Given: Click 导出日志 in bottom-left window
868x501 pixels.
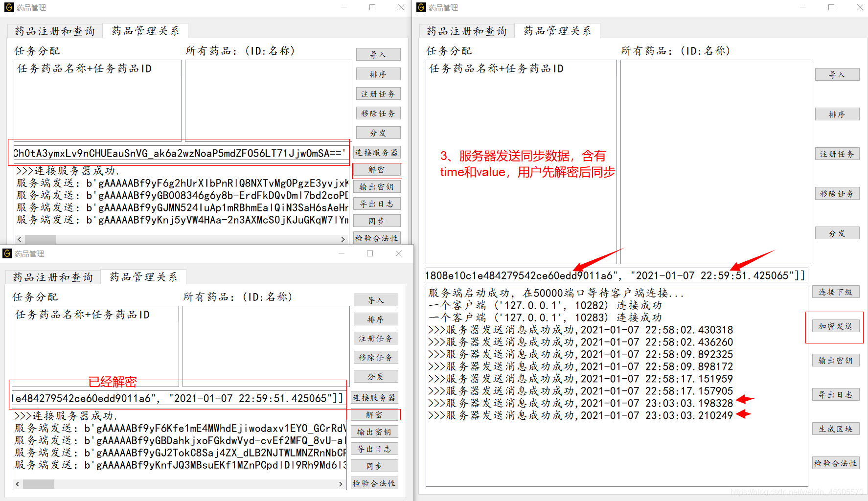Looking at the screenshot, I should click(374, 449).
